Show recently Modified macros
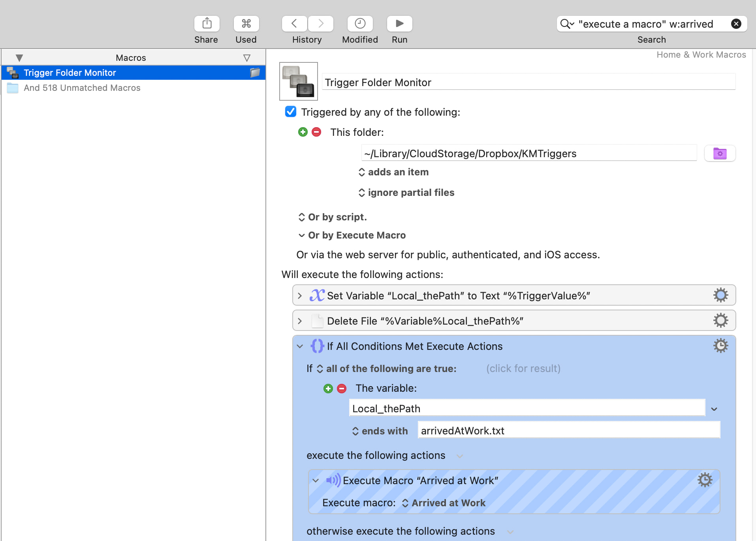This screenshot has width=756, height=541. click(360, 24)
